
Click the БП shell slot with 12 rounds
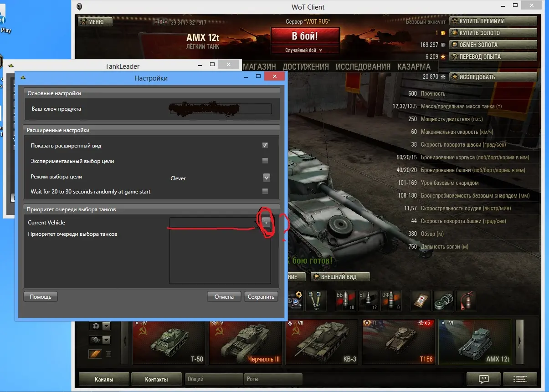click(369, 301)
